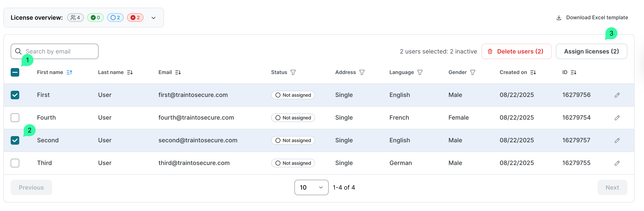644x211 pixels.
Task: Open the Gender filter funnel
Action: (x=473, y=72)
